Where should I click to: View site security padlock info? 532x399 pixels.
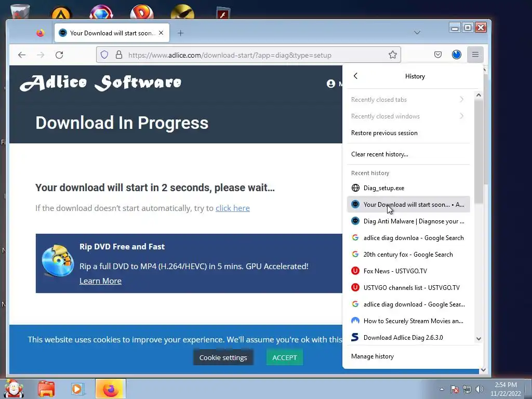pyautogui.click(x=119, y=55)
